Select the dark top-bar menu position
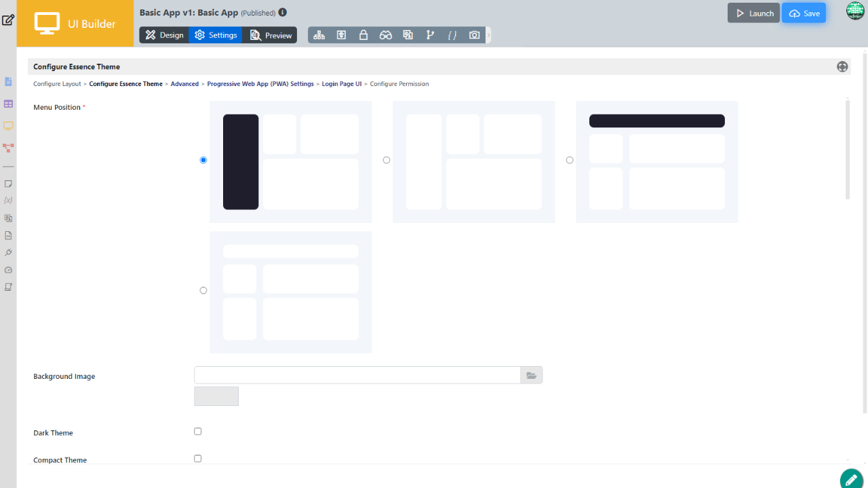868x488 pixels. pyautogui.click(x=570, y=160)
